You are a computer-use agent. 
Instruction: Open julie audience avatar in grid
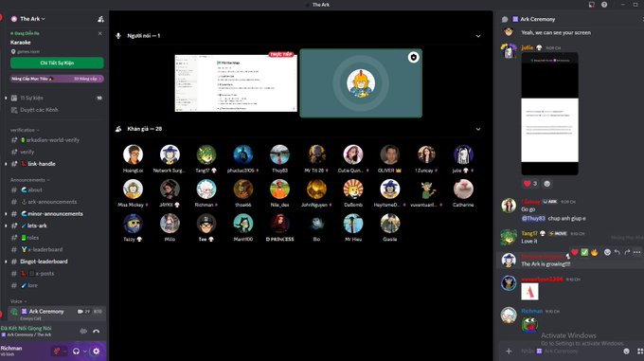(x=463, y=154)
